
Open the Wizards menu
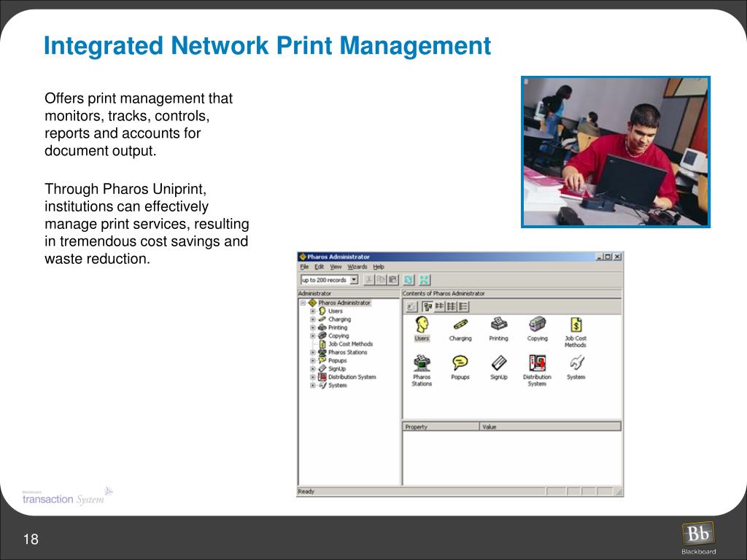point(357,267)
